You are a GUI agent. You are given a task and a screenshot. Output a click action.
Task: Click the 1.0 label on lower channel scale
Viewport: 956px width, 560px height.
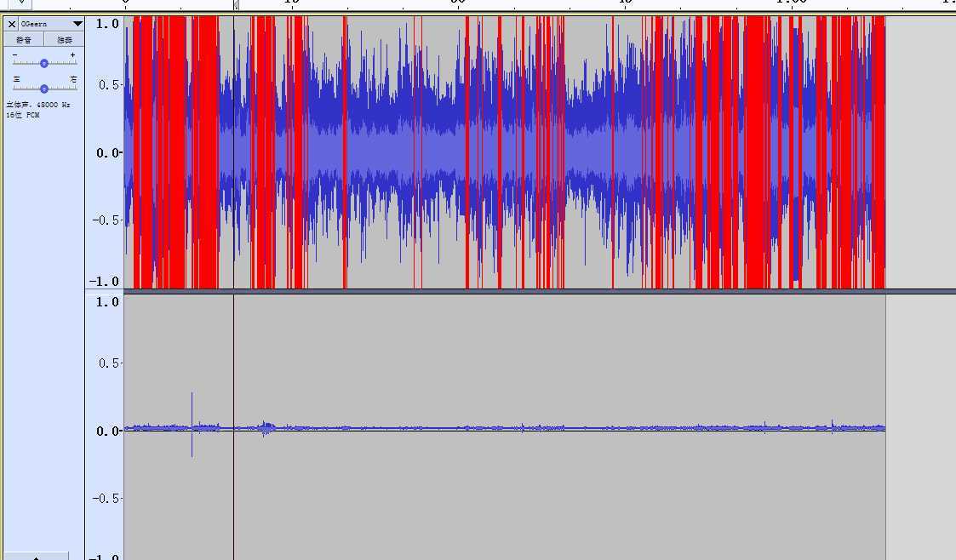(107, 302)
